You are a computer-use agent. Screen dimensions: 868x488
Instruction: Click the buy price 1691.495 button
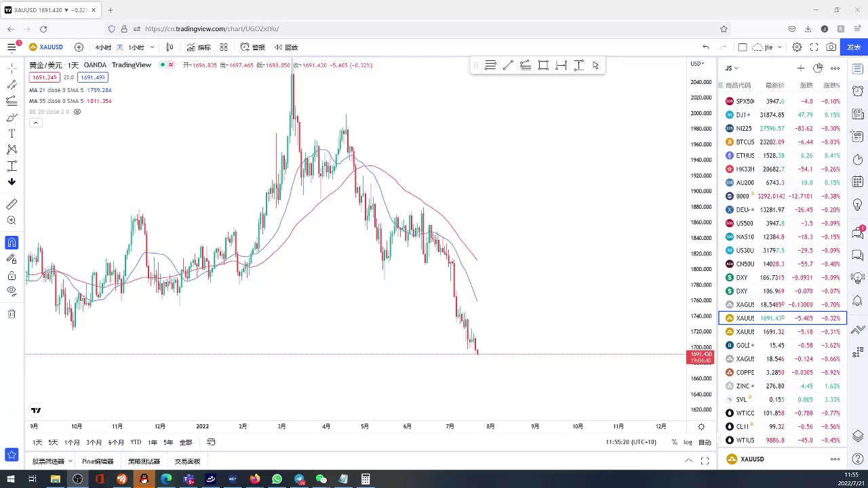(93, 77)
